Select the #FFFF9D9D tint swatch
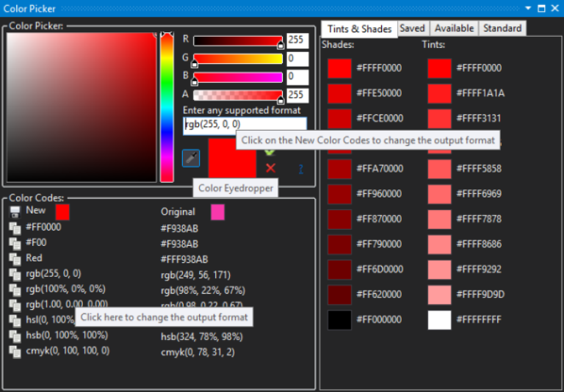 [x=439, y=294]
